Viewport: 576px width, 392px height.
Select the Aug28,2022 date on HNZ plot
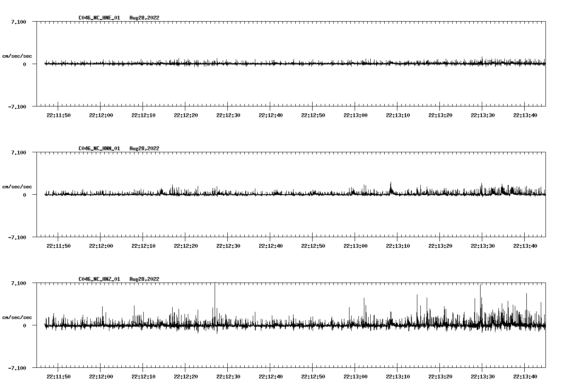point(144,279)
